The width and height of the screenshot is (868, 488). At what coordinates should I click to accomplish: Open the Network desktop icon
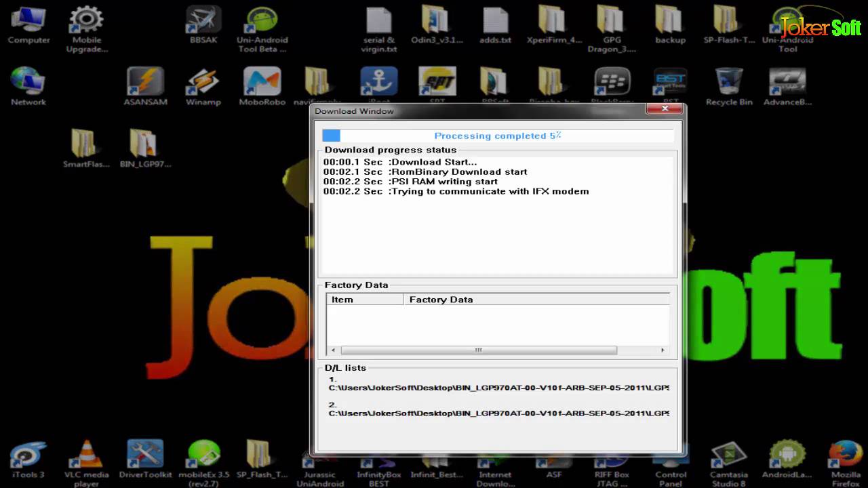(x=28, y=86)
